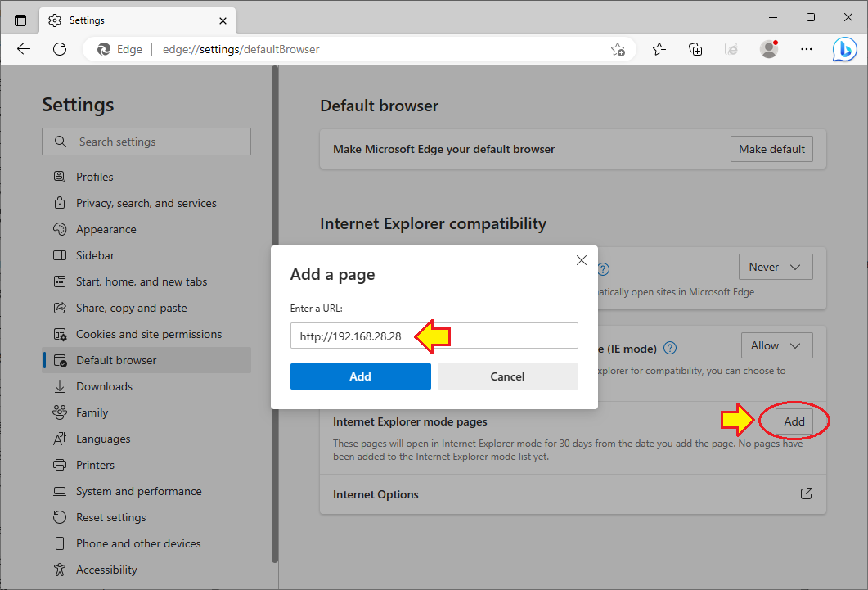This screenshot has height=590, width=868.
Task: Close the Add a page dialog
Action: 581,261
